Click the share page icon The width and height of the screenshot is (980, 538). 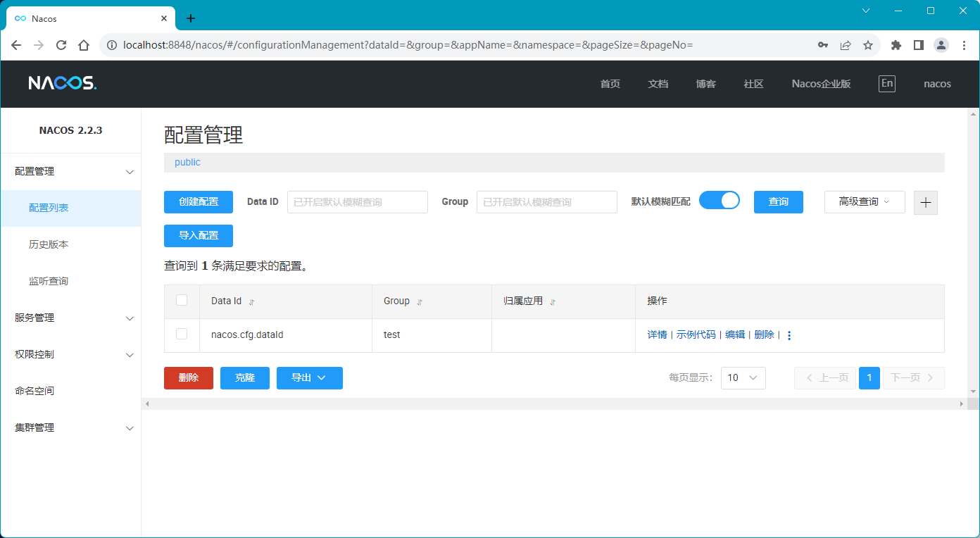click(845, 45)
